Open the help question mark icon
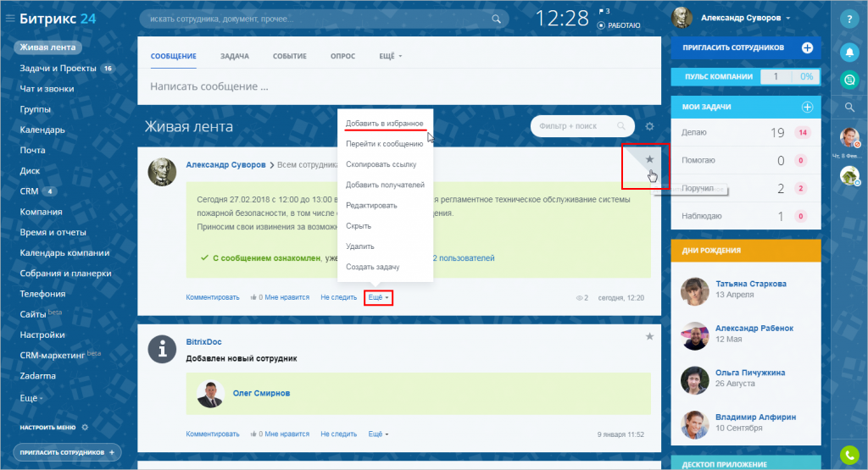This screenshot has width=868, height=470. (x=849, y=19)
